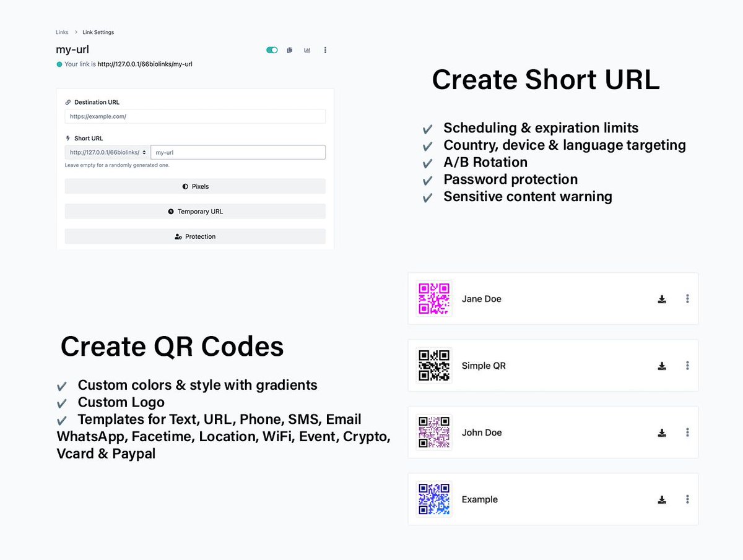Click the Custom Logo feature text

[121, 402]
